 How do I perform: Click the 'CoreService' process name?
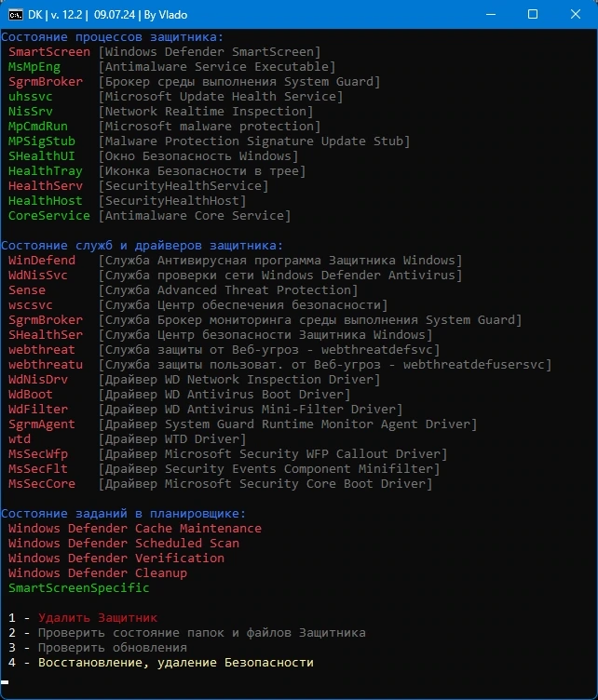[49, 216]
